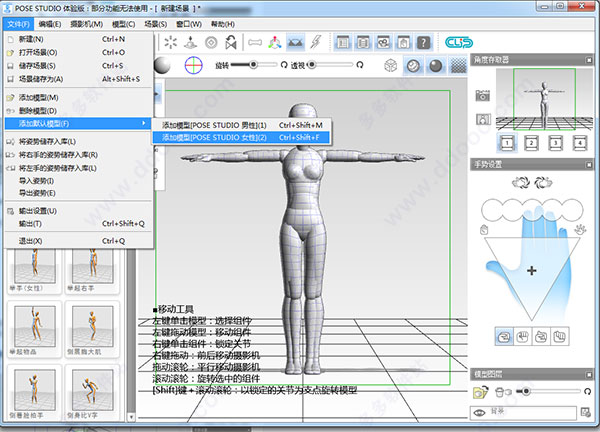Choose 打开场景(O) menu entry

coord(79,52)
